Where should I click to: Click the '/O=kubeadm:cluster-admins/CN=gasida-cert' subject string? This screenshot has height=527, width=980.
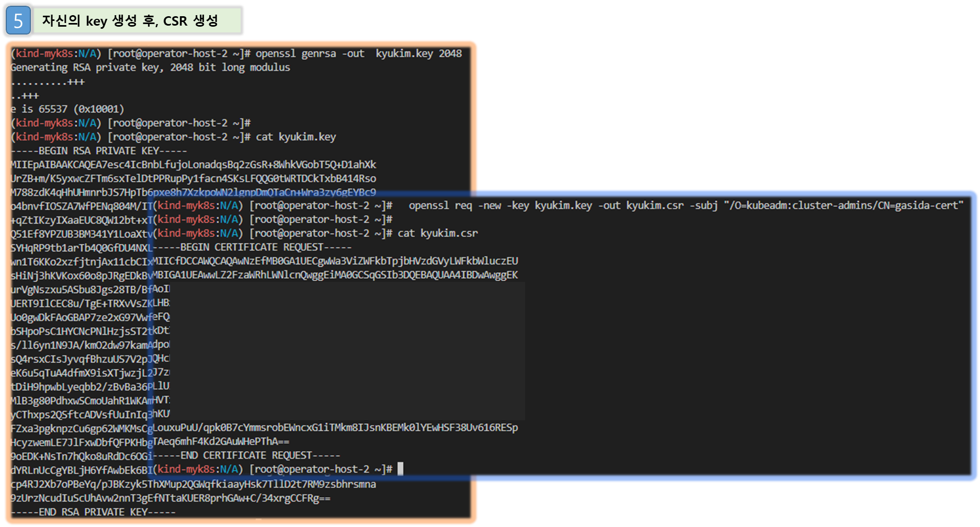coord(844,205)
